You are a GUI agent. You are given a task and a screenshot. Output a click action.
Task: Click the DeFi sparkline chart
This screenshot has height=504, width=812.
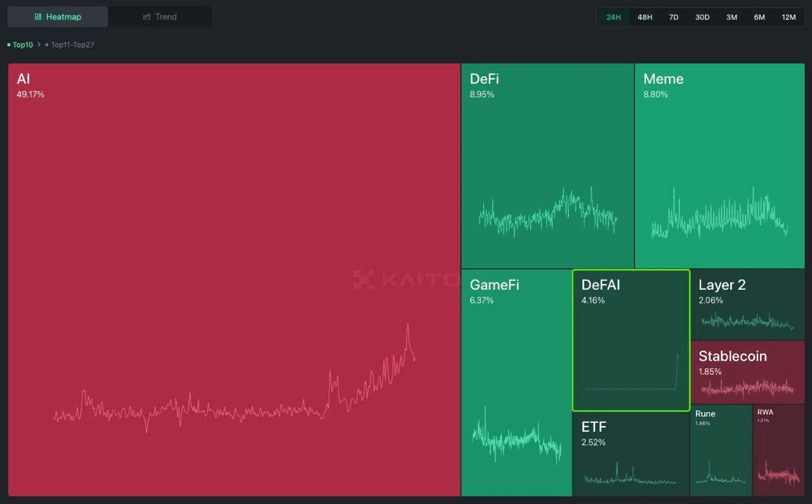coord(547,212)
